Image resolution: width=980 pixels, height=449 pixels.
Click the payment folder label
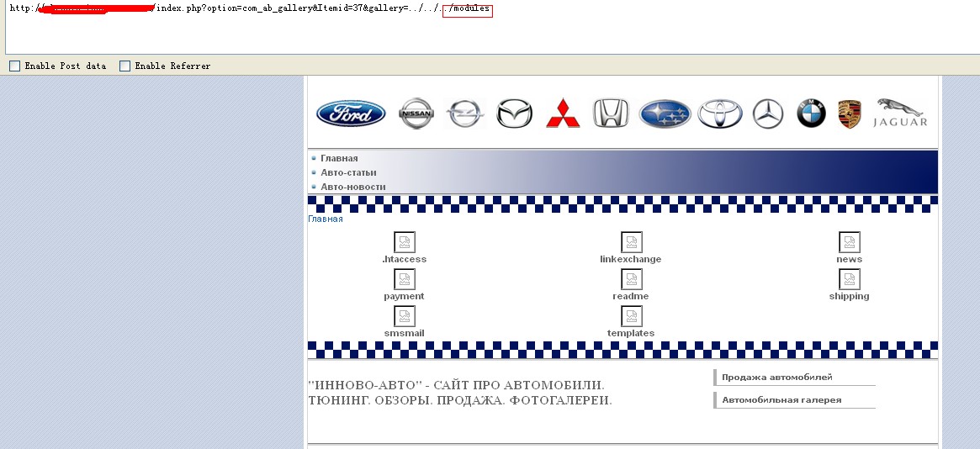tap(405, 296)
